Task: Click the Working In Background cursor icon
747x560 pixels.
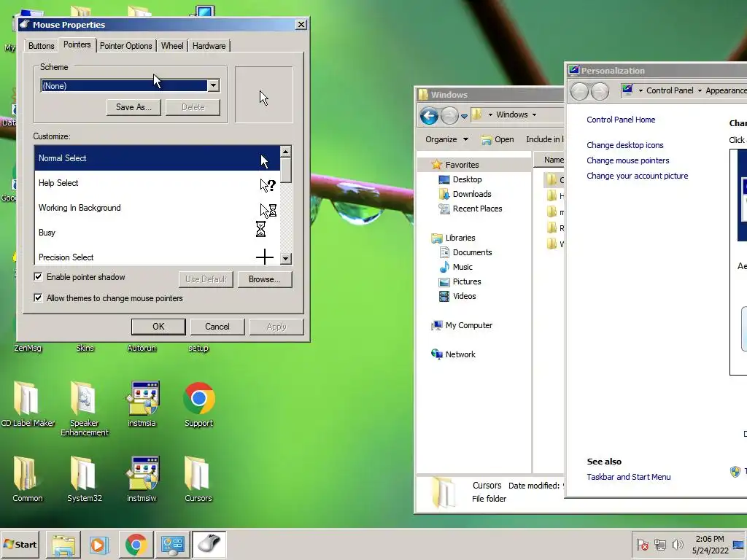Action: 268,210
